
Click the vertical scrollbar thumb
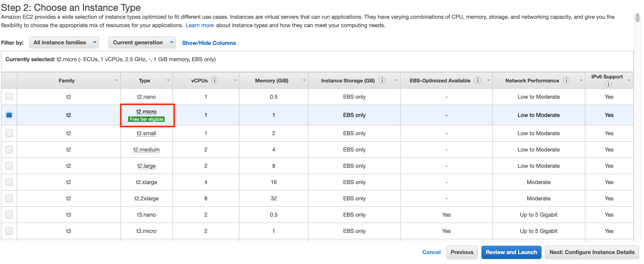tap(638, 18)
